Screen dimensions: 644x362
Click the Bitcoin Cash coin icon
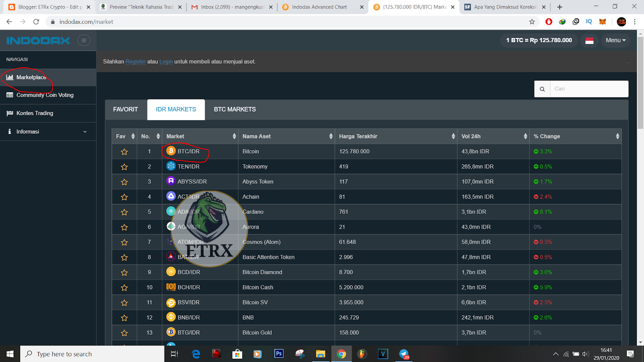click(171, 287)
